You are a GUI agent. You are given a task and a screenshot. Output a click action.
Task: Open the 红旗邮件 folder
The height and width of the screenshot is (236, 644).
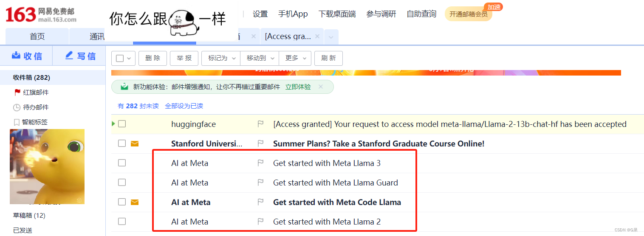[36, 92]
